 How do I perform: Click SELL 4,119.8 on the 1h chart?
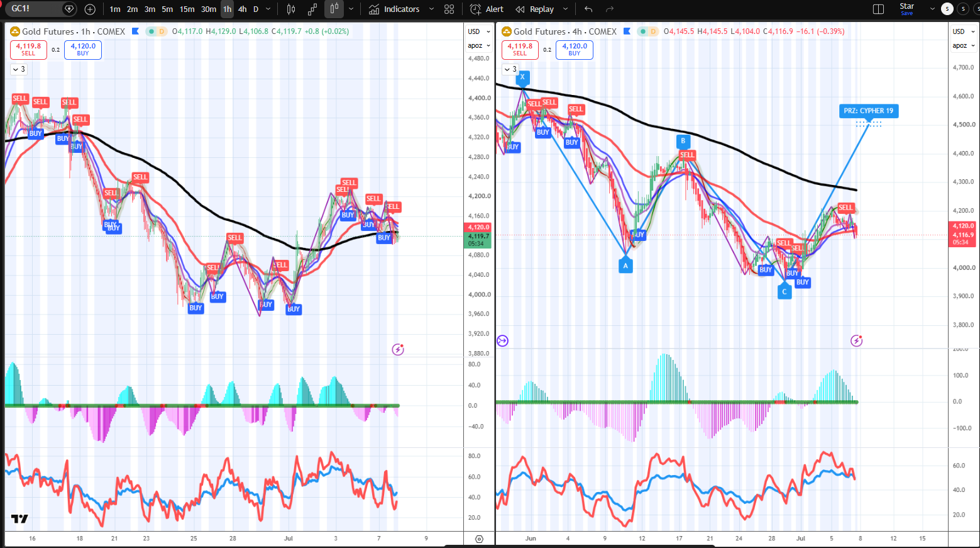(28, 50)
